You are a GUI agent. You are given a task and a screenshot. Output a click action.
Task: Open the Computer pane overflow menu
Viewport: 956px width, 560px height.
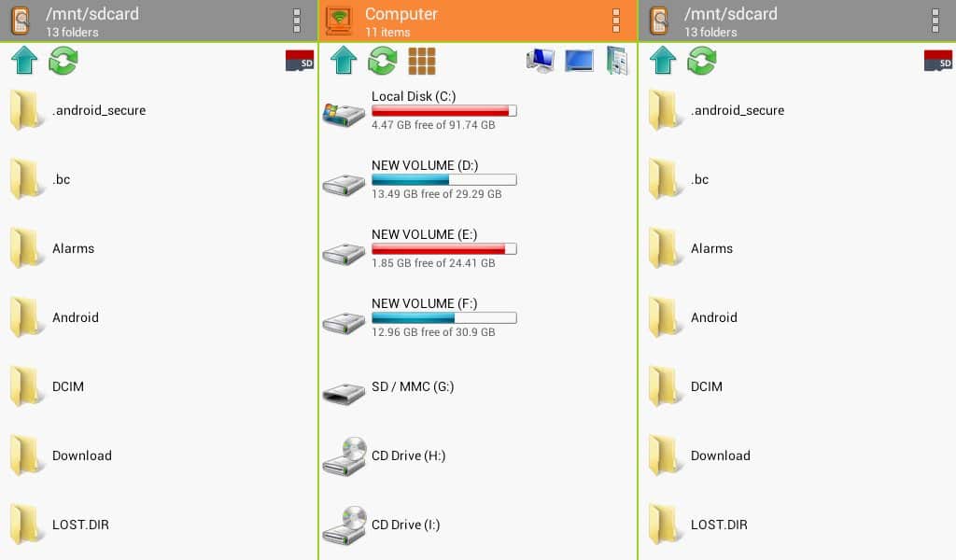pos(616,21)
